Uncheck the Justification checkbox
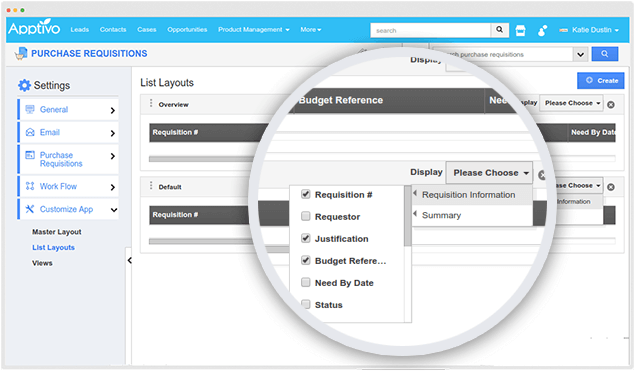The height and width of the screenshot is (371, 635). point(306,238)
